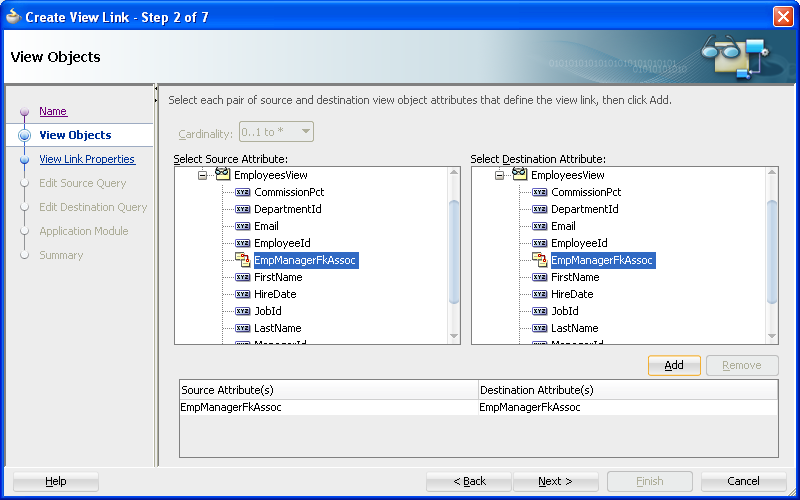Proceed with the Next button
This screenshot has height=500, width=800.
click(555, 481)
